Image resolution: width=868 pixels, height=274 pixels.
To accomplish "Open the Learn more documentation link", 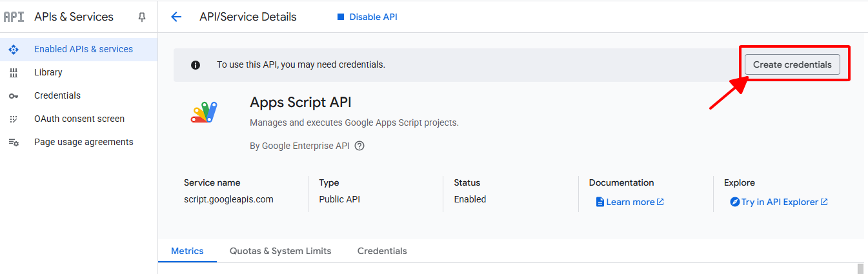I will (630, 202).
